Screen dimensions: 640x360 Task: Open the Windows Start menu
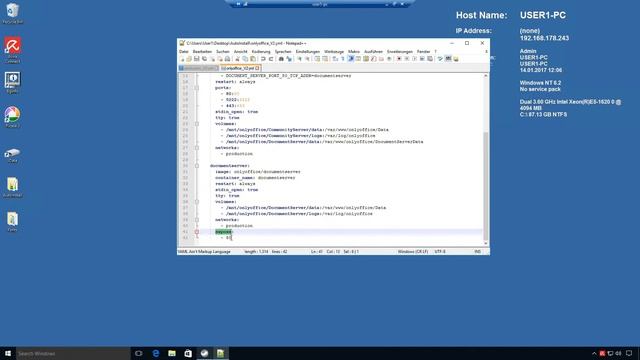click(x=8, y=353)
